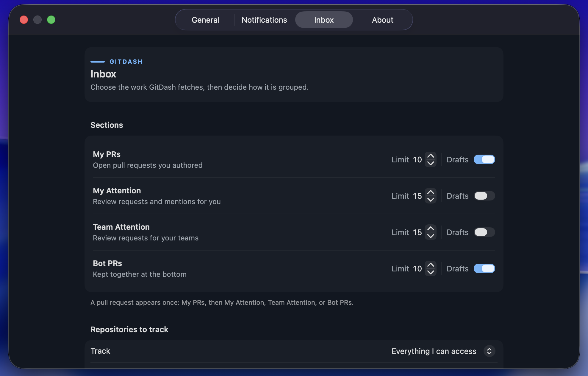The width and height of the screenshot is (588, 376).
Task: Click the My Attention section title
Action: click(117, 191)
